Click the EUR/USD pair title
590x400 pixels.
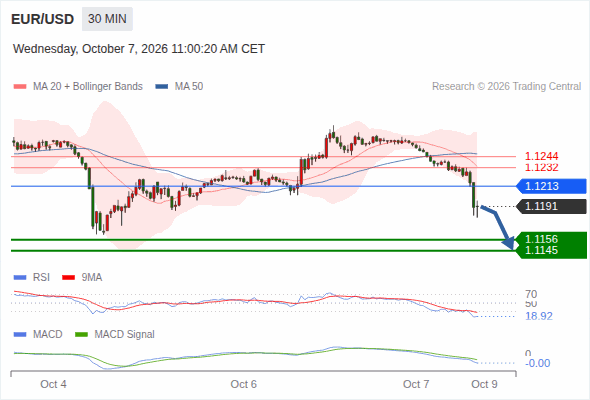[43, 19]
